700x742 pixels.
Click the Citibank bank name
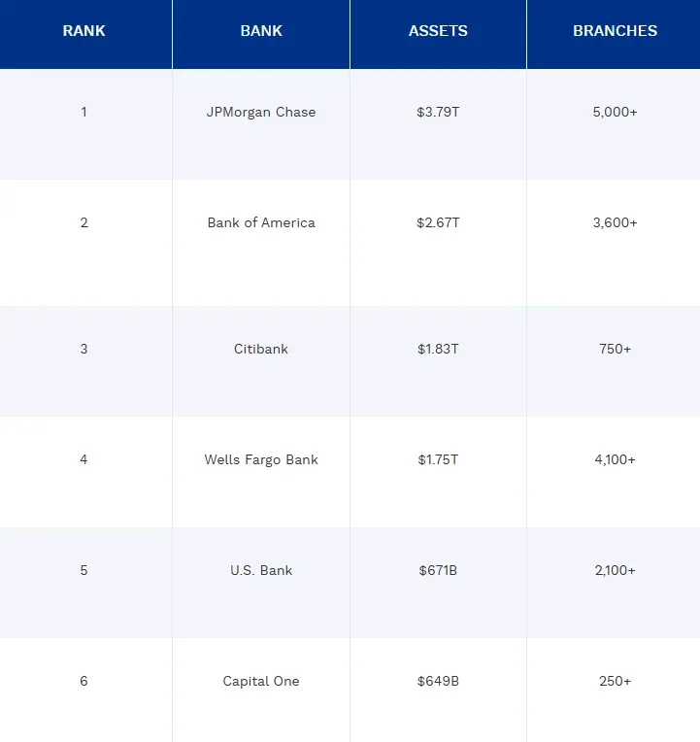point(261,349)
